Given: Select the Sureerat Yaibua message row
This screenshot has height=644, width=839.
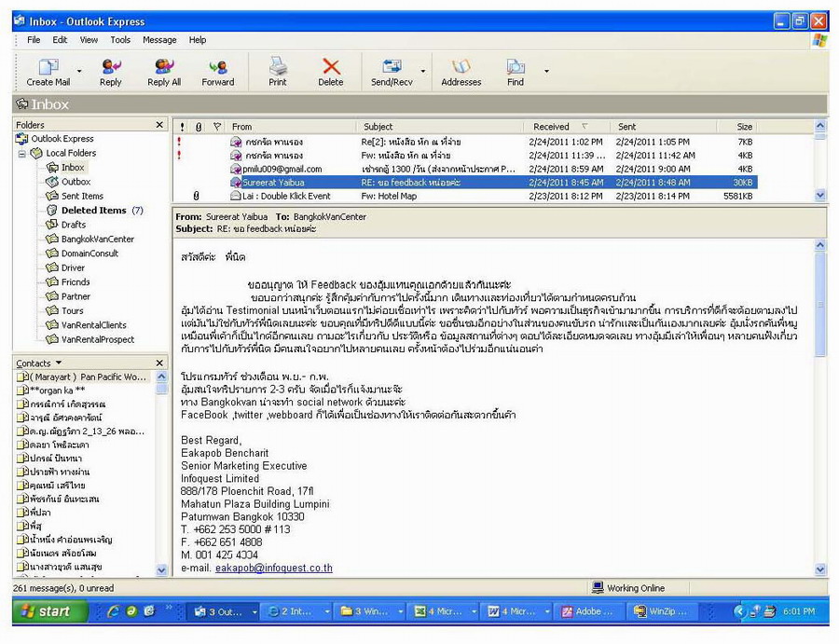Looking at the screenshot, I should [464, 183].
